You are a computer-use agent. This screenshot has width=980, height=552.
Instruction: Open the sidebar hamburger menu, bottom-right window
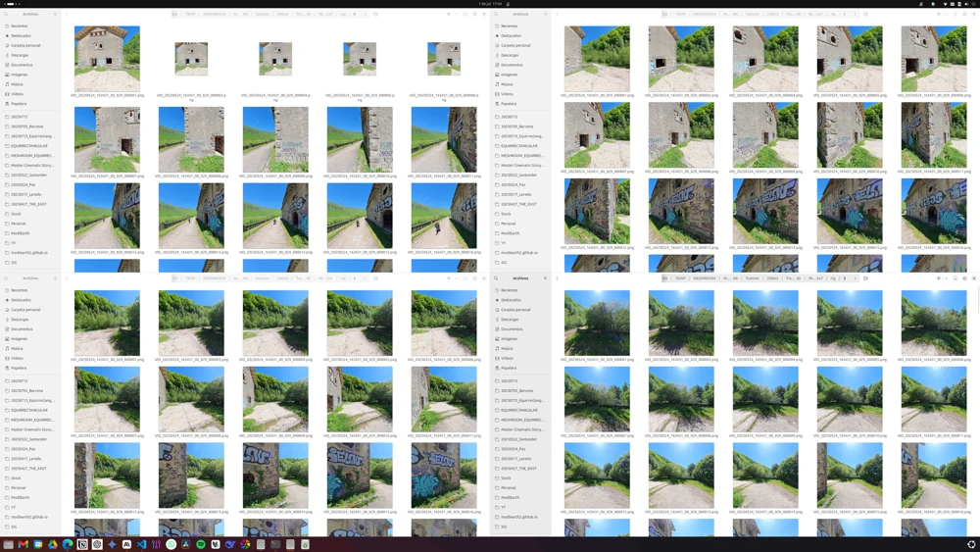(545, 278)
